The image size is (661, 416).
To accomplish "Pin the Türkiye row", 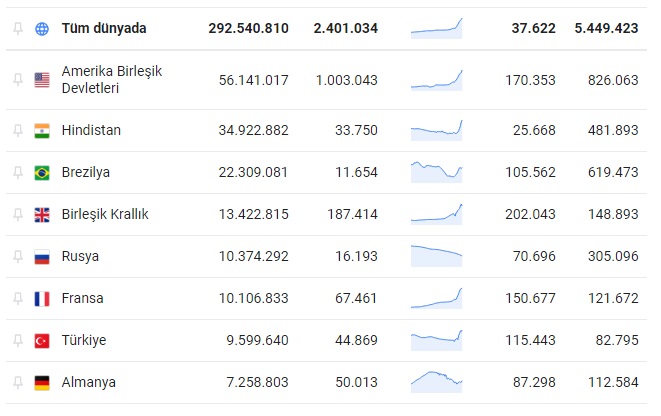I will pos(17,340).
